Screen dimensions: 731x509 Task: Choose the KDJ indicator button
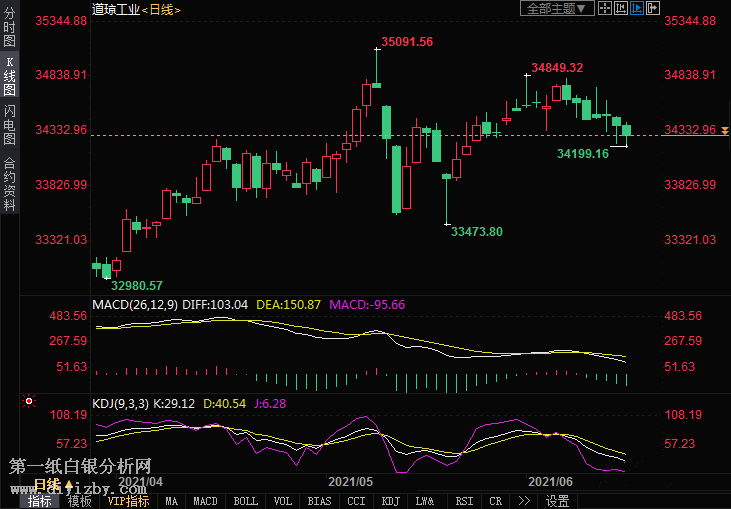pos(391,501)
